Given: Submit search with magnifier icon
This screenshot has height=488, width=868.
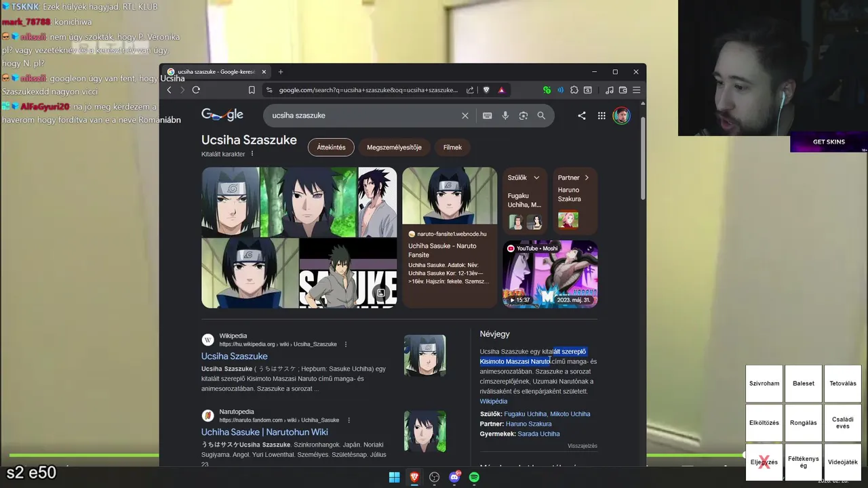Looking at the screenshot, I should (x=541, y=116).
